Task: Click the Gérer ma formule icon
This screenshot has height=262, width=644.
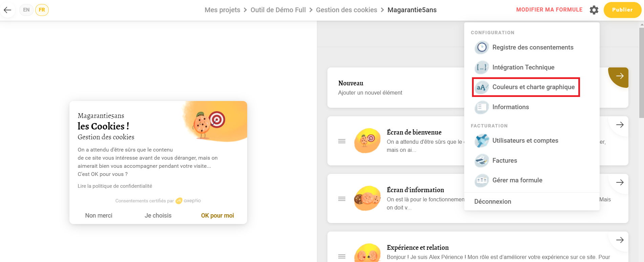Action: [481, 180]
